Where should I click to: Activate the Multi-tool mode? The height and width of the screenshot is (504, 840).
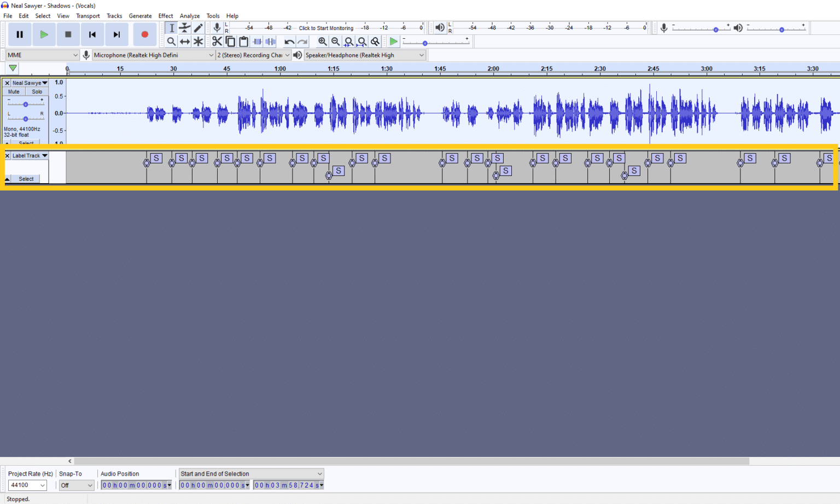[x=198, y=41]
